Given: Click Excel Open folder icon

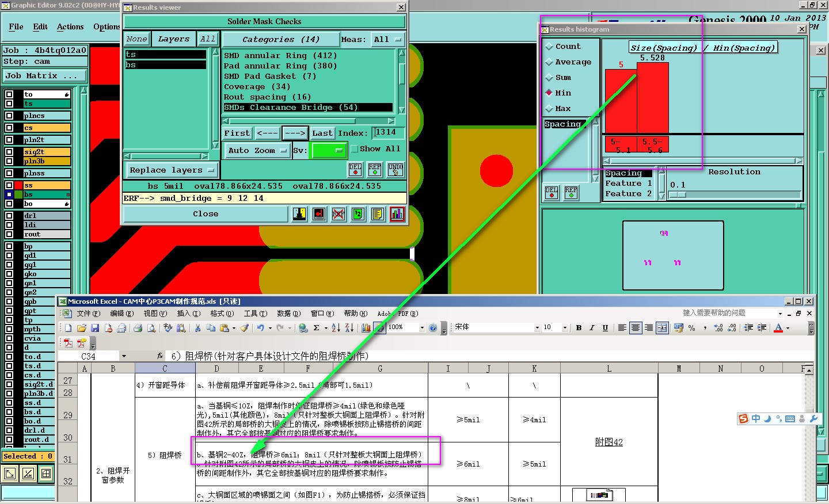Looking at the screenshot, I should [x=81, y=328].
